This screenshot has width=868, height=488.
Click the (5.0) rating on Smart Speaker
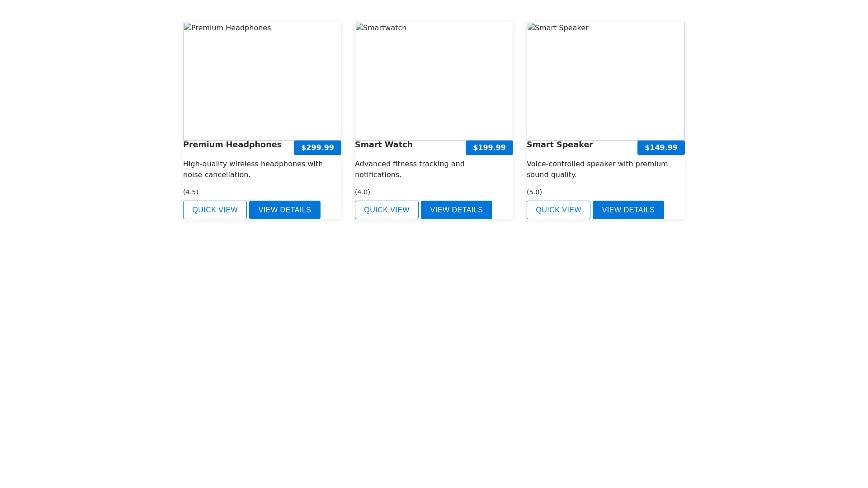click(x=534, y=192)
